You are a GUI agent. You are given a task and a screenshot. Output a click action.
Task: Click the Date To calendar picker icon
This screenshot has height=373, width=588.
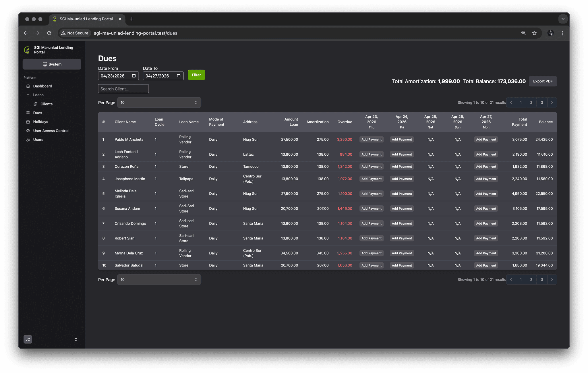point(179,76)
